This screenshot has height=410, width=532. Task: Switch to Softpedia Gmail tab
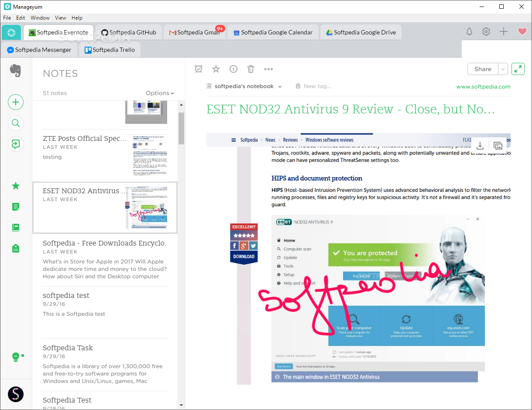click(196, 32)
